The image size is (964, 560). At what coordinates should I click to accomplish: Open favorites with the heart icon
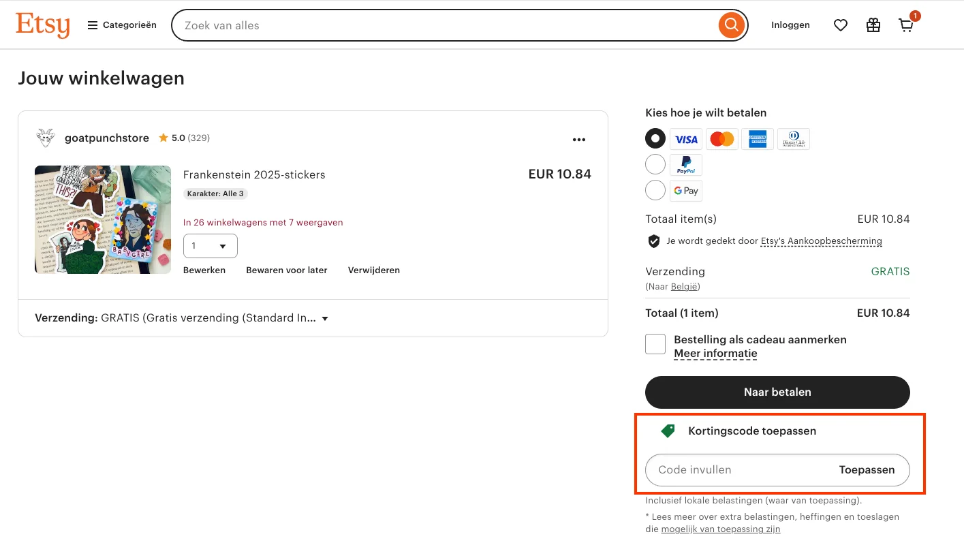click(x=840, y=25)
